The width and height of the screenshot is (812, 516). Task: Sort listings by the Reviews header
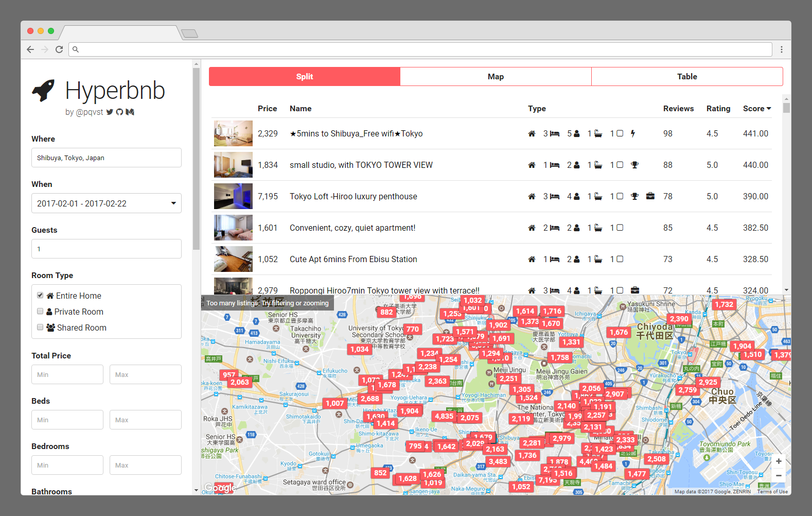click(x=678, y=109)
